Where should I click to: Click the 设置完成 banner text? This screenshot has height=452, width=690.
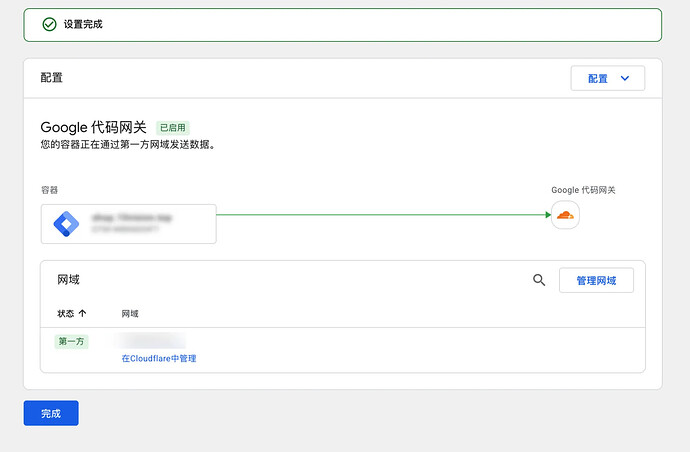tap(84, 24)
